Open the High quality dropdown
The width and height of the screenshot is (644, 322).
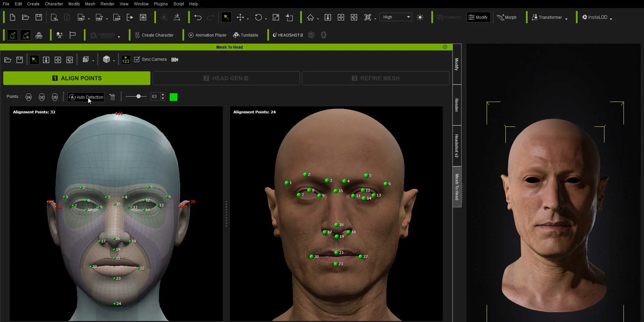click(x=396, y=17)
